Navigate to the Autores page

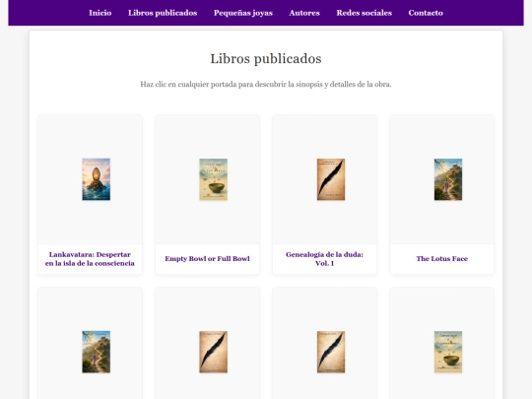coord(304,13)
